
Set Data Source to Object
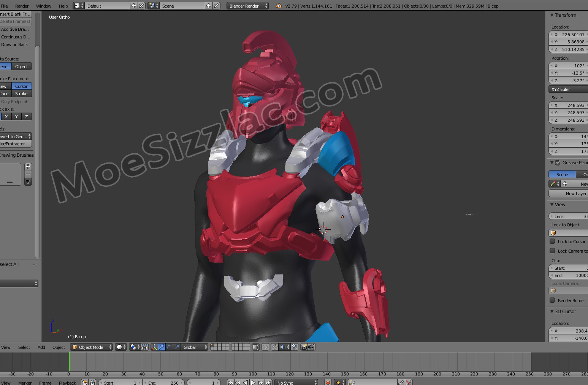tap(22, 67)
